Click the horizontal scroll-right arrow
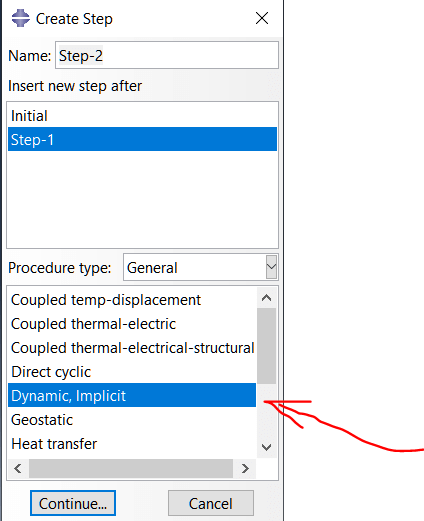 245,468
